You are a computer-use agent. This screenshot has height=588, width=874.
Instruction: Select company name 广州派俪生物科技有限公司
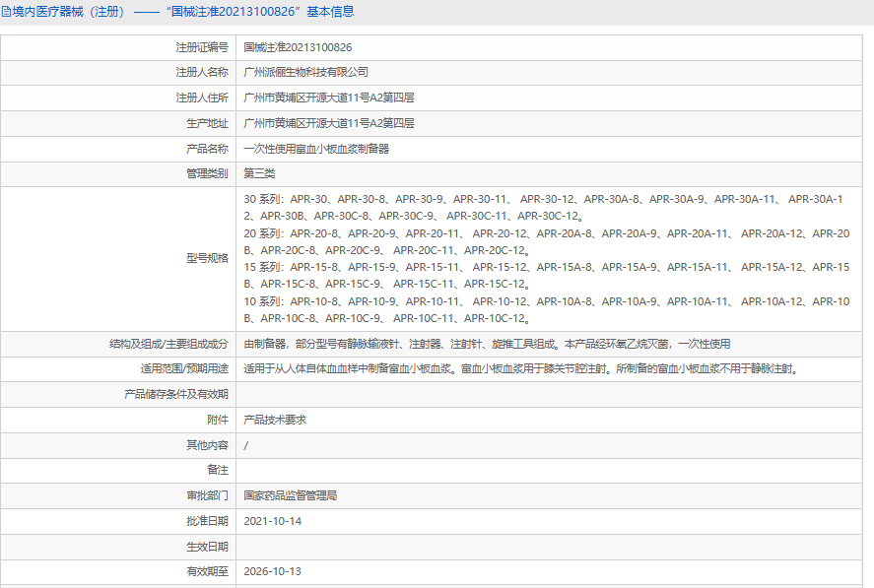[306, 73]
